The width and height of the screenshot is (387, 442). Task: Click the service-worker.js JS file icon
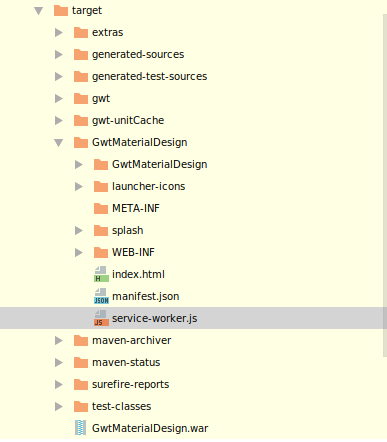(x=101, y=318)
